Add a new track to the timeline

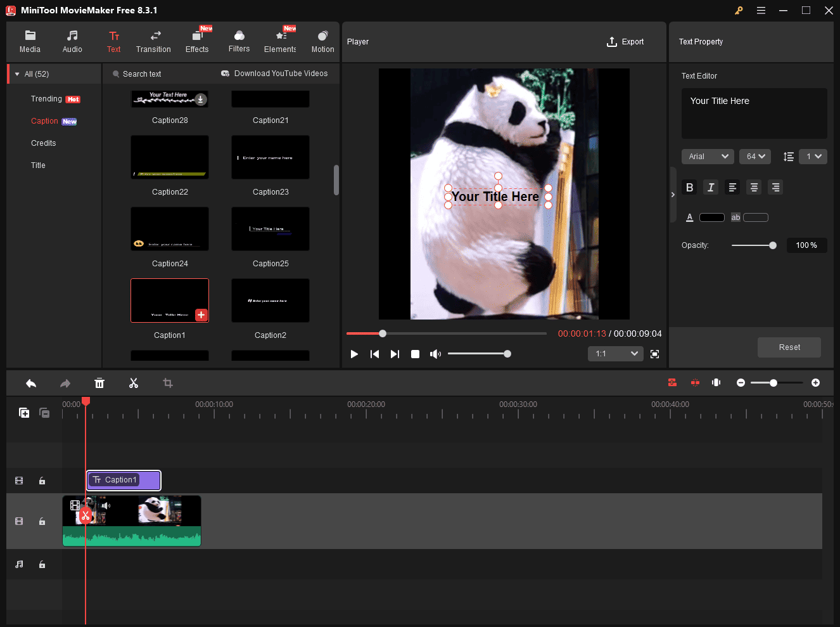(x=24, y=413)
